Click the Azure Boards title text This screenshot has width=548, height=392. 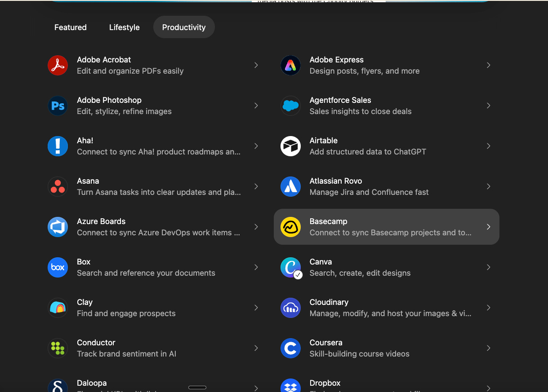(101, 221)
